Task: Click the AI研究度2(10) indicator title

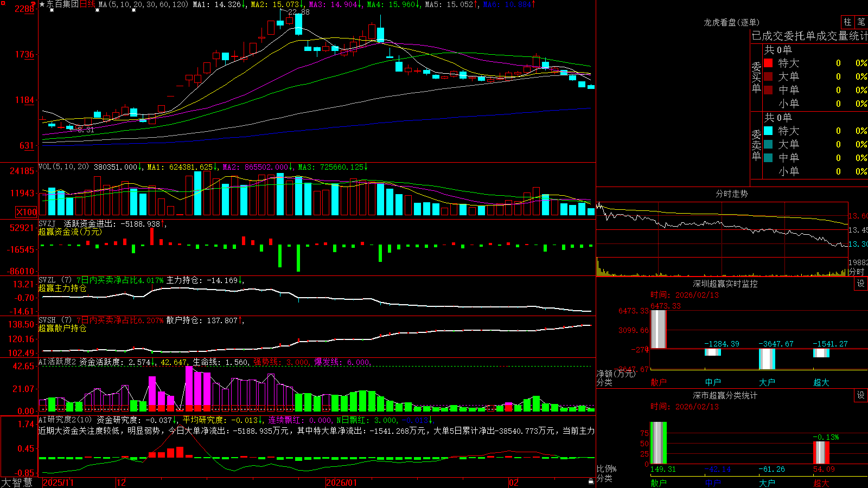Action: coord(65,420)
